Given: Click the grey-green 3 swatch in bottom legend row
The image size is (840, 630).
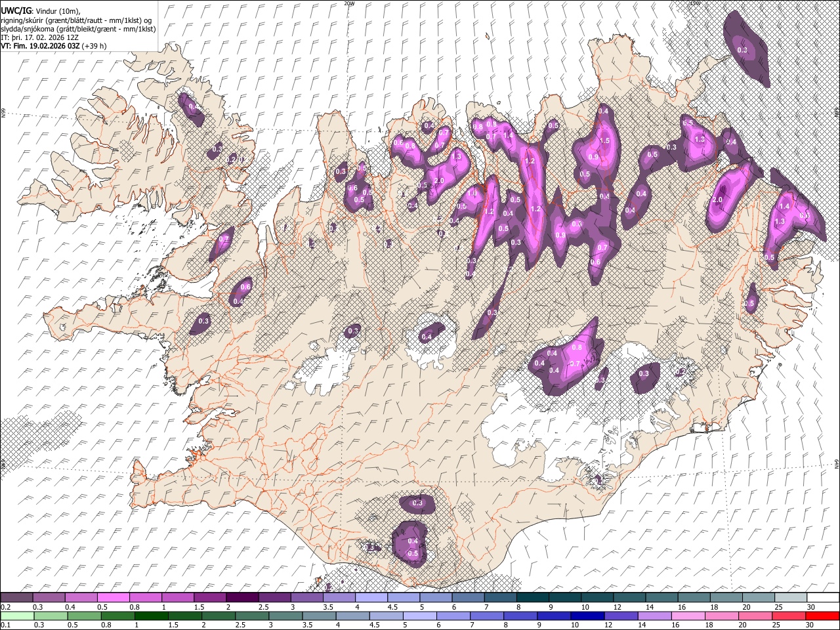Looking at the screenshot, I should point(286,616).
